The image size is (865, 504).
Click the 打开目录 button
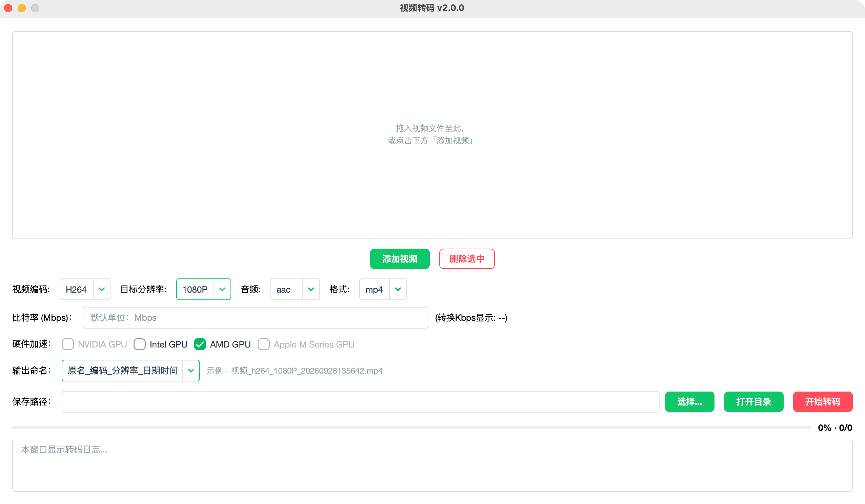coord(754,401)
